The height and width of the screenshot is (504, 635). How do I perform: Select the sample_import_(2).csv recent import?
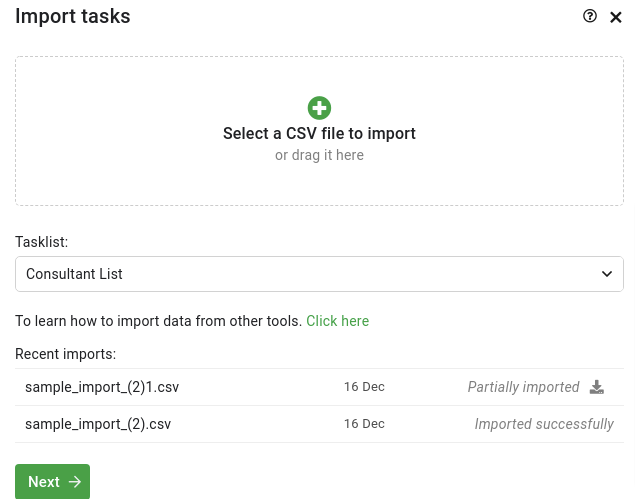coord(98,424)
